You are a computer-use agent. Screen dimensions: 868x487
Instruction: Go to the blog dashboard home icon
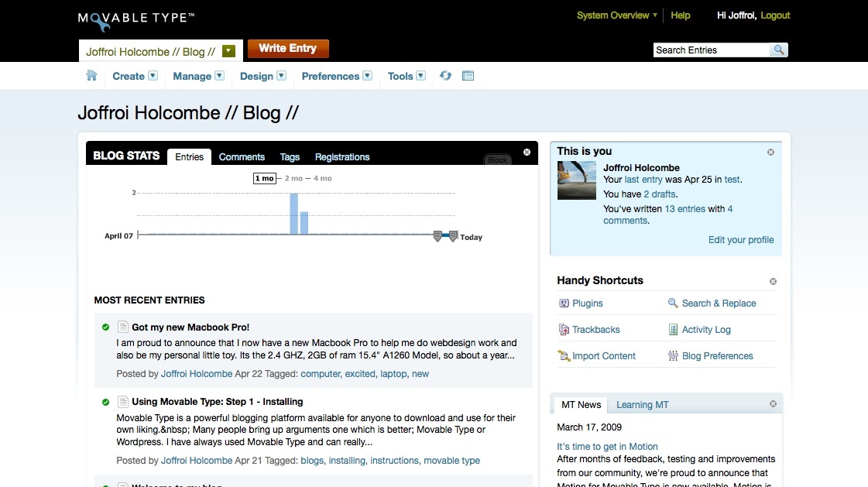pyautogui.click(x=91, y=75)
